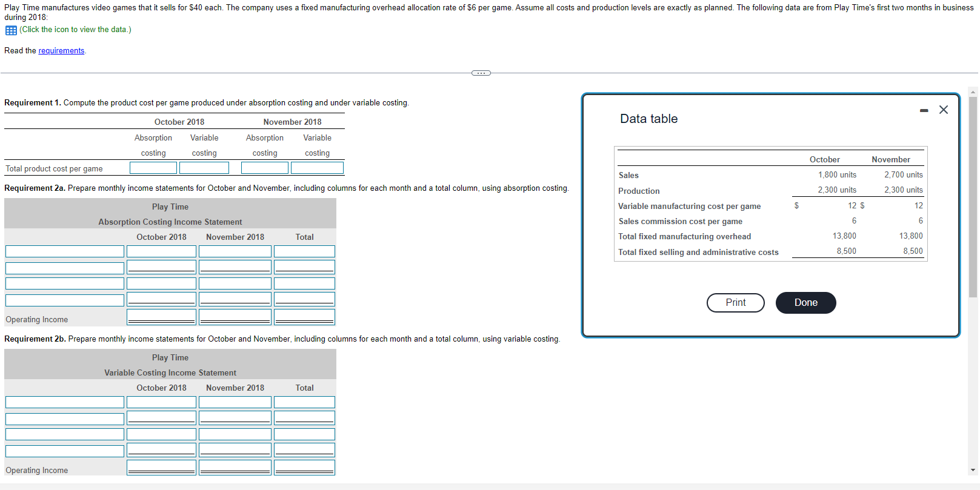The width and height of the screenshot is (980, 490).
Task: Click October's 13,800 fixed overhead value
Action: coord(844,236)
